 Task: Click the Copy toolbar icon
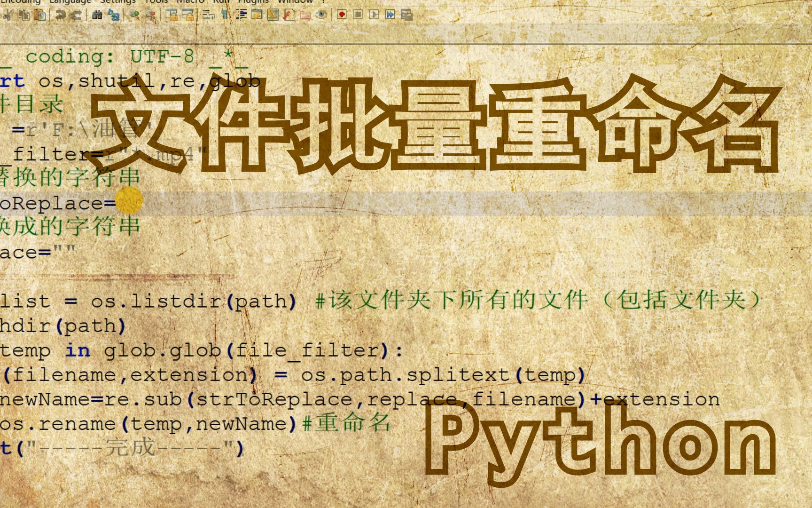24,15
